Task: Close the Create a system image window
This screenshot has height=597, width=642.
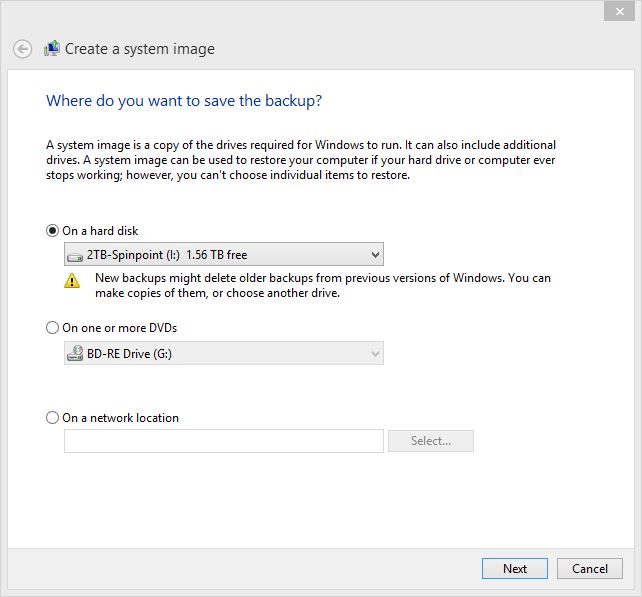Action: coord(619,11)
